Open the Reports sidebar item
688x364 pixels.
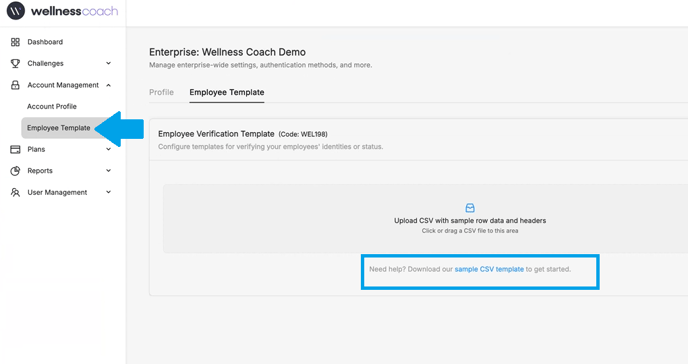(40, 171)
